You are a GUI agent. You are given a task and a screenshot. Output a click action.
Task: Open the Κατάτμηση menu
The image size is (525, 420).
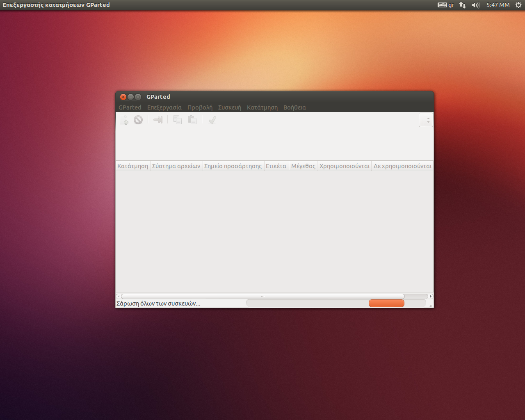[x=262, y=107]
